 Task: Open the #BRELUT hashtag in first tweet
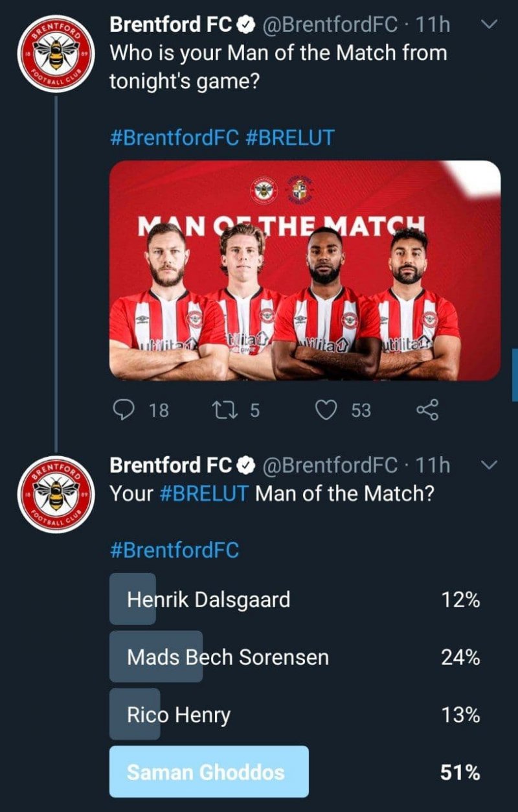point(291,137)
